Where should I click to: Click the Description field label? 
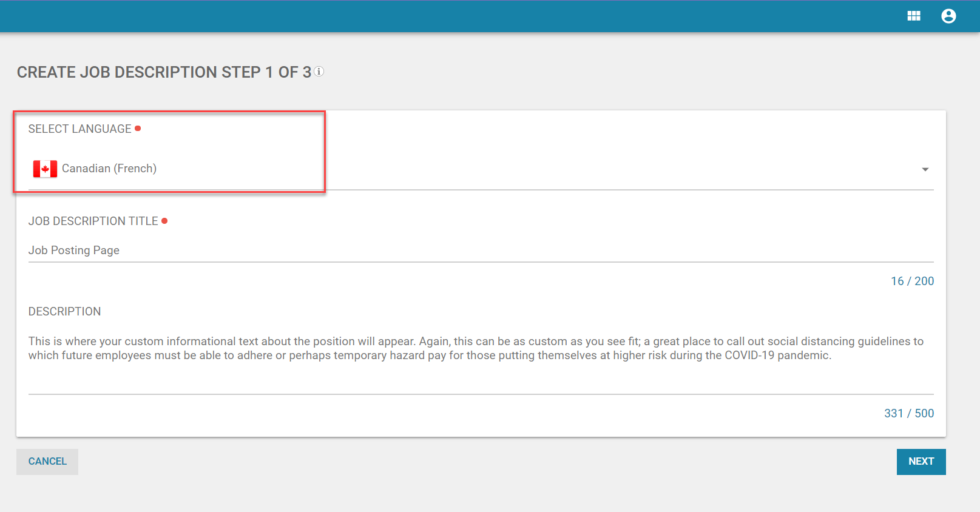point(64,312)
